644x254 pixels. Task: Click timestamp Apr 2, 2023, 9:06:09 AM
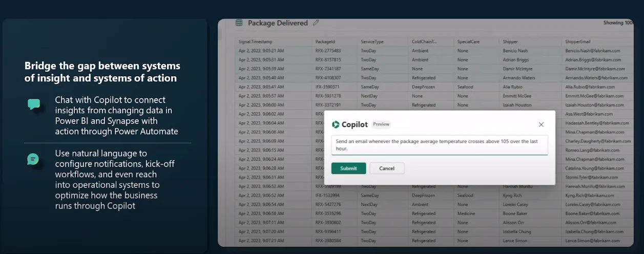coord(261,141)
